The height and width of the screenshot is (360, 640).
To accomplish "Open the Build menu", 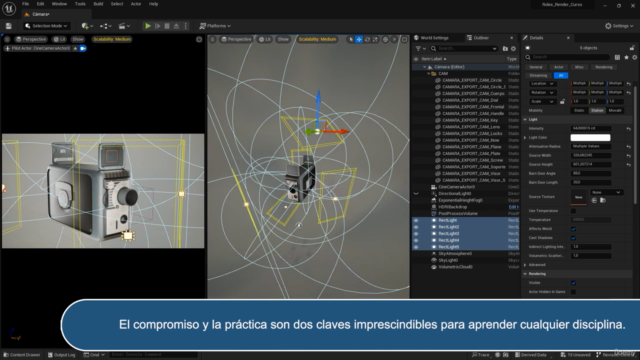I will click(98, 4).
